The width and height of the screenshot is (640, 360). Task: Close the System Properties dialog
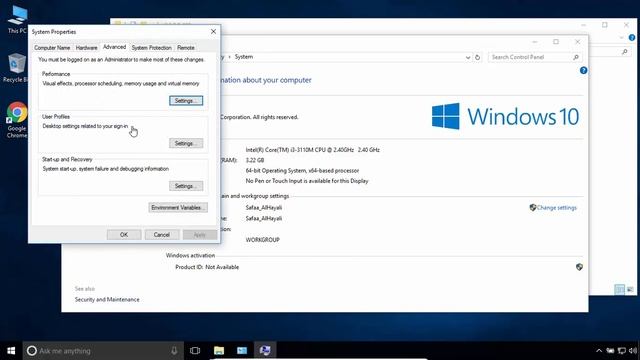pyautogui.click(x=213, y=31)
